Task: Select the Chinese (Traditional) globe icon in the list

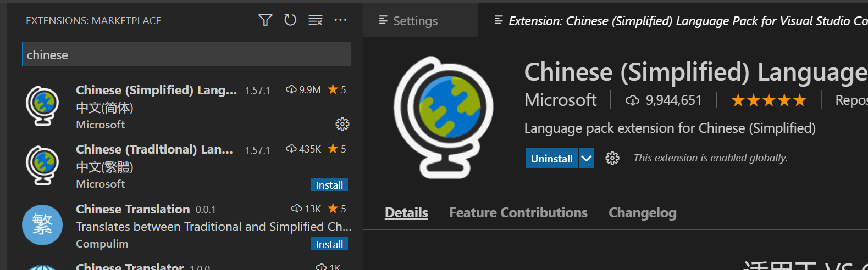Action: 42,165
